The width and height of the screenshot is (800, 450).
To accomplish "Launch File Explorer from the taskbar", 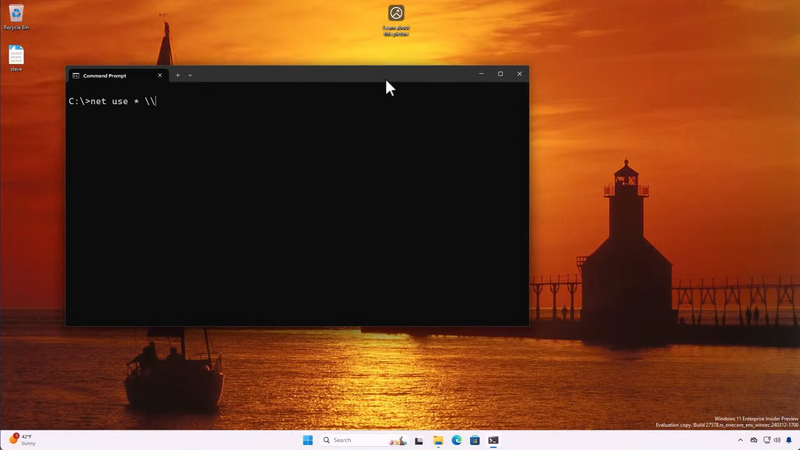I will [438, 440].
